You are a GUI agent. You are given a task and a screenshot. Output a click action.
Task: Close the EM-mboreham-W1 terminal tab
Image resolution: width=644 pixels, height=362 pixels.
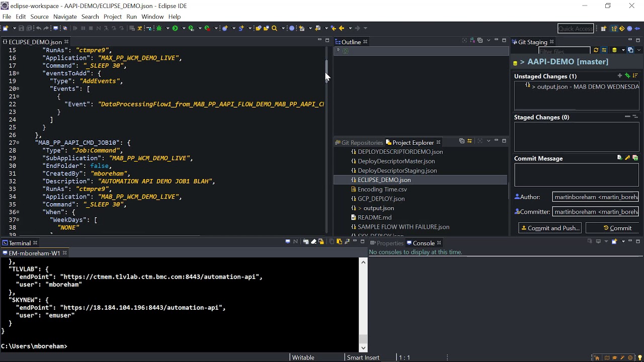(x=64, y=253)
